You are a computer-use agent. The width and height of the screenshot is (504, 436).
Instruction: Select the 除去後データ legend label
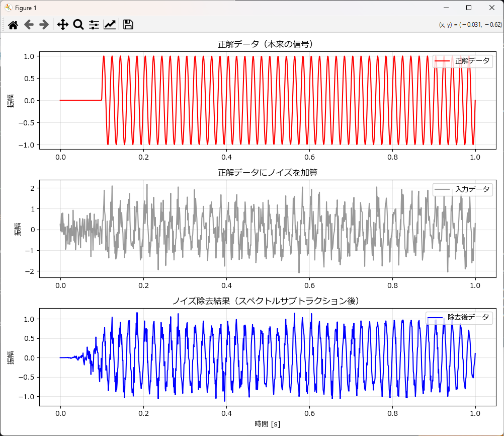tap(468, 318)
